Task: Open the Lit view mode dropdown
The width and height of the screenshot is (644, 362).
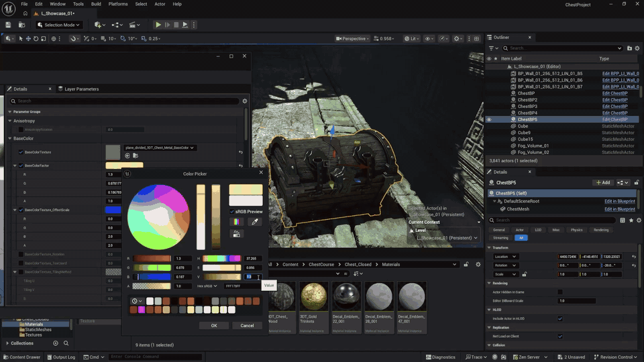Action: click(411, 39)
